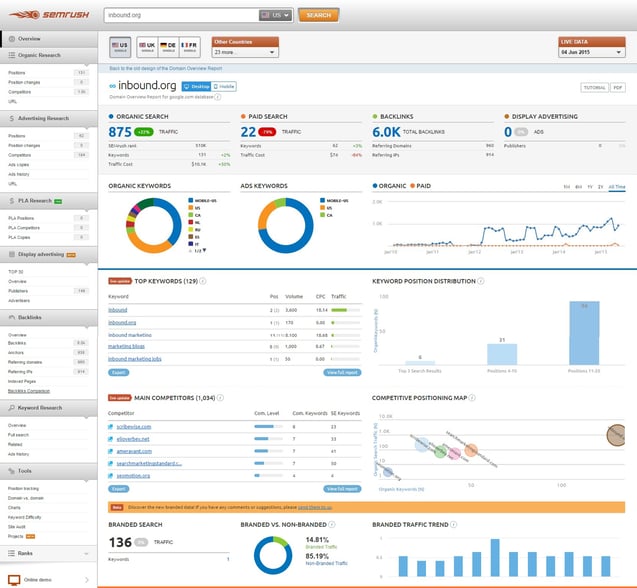Select the All Time range tab

tap(617, 187)
